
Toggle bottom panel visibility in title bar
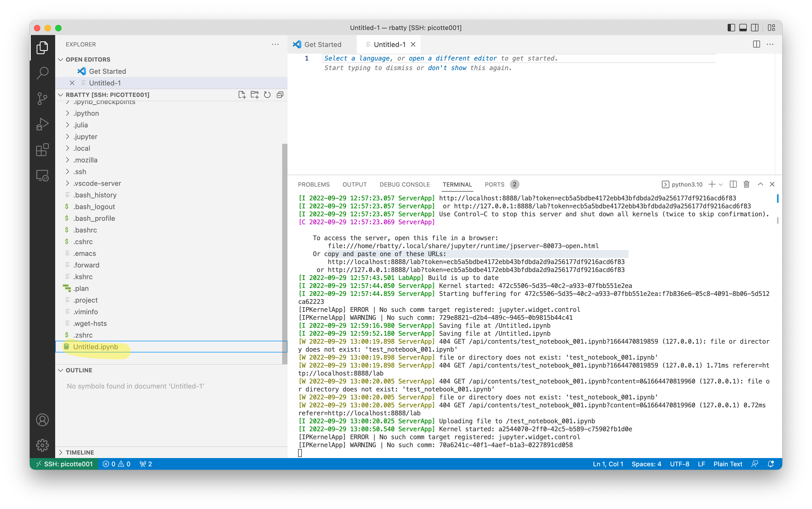coord(743,28)
